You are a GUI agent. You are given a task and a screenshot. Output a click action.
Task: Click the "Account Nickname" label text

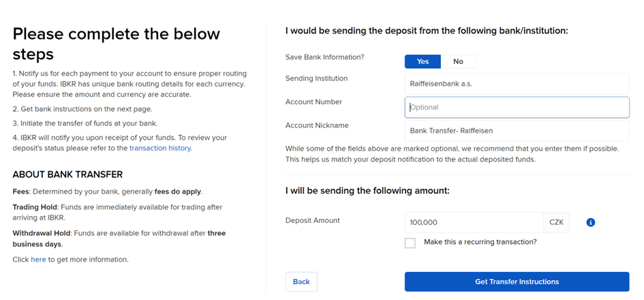(x=317, y=125)
